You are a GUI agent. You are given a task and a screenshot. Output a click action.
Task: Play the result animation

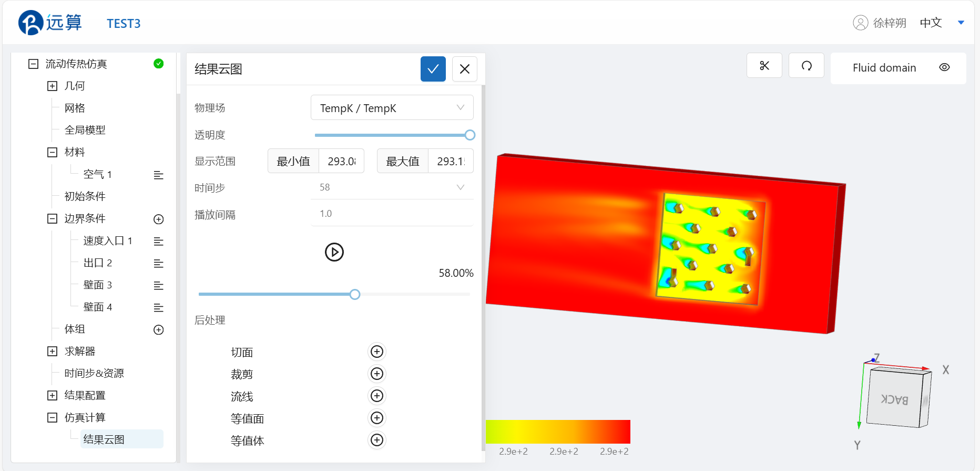point(334,252)
